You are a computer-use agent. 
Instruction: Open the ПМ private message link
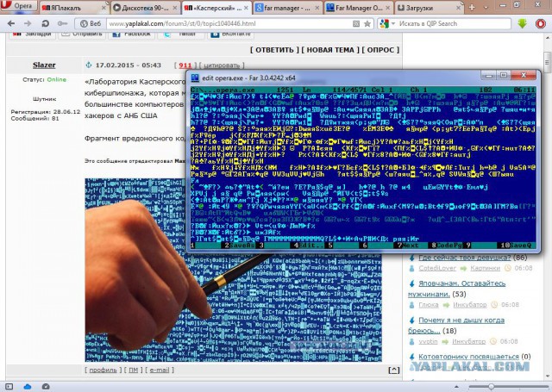click(133, 370)
